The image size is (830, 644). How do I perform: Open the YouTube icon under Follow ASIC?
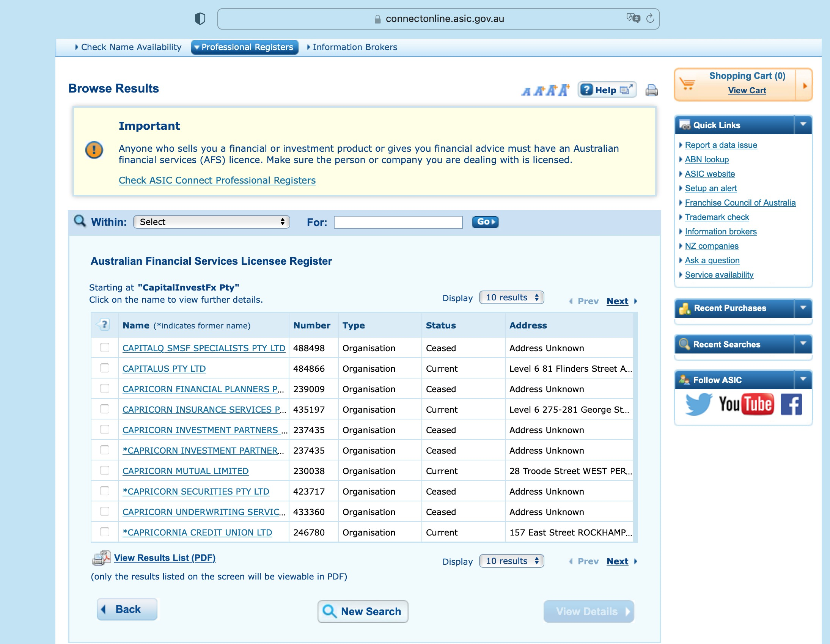click(x=746, y=404)
